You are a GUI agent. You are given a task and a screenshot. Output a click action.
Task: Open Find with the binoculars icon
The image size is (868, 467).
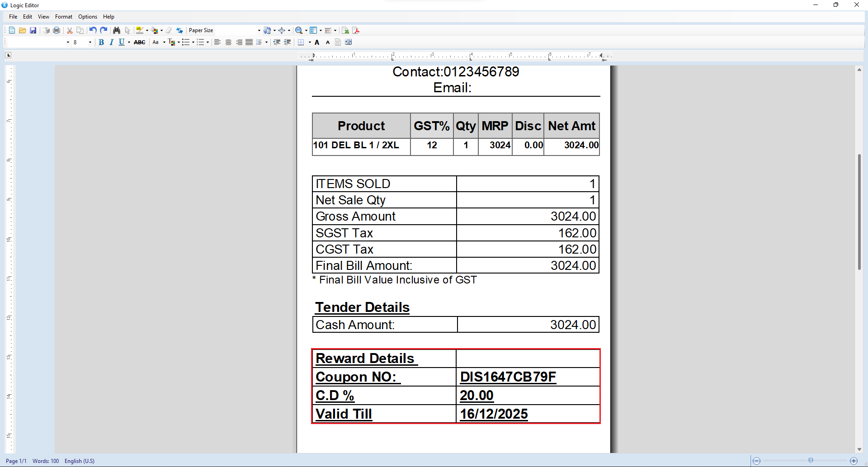[x=117, y=30]
